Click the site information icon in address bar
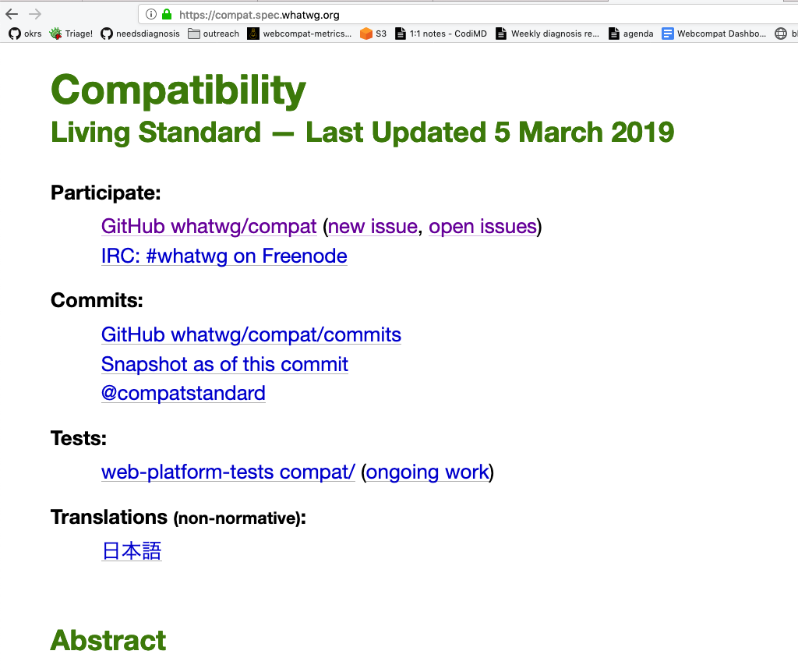 point(151,14)
